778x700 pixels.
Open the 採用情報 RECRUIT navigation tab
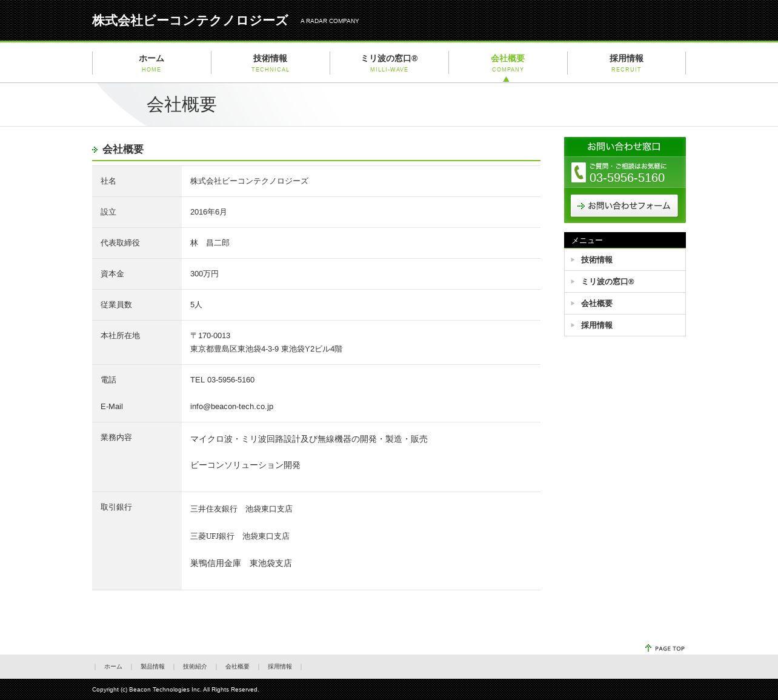pyautogui.click(x=627, y=63)
